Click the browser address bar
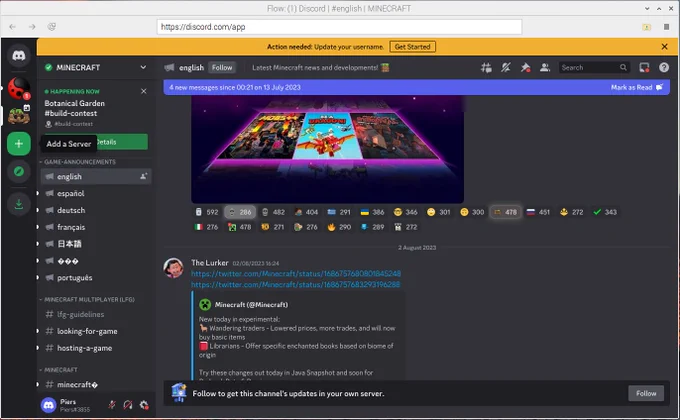 pos(339,27)
